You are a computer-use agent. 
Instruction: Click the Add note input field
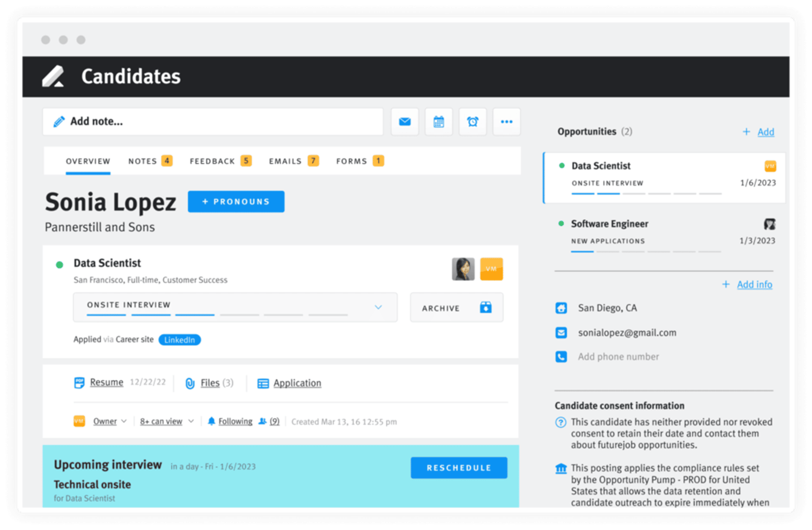click(x=213, y=122)
